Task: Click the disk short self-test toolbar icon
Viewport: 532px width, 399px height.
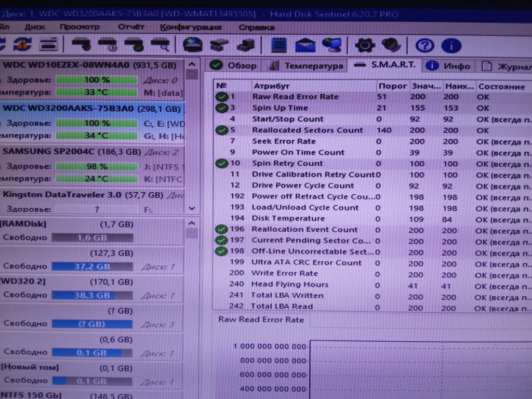Action: click(x=82, y=45)
